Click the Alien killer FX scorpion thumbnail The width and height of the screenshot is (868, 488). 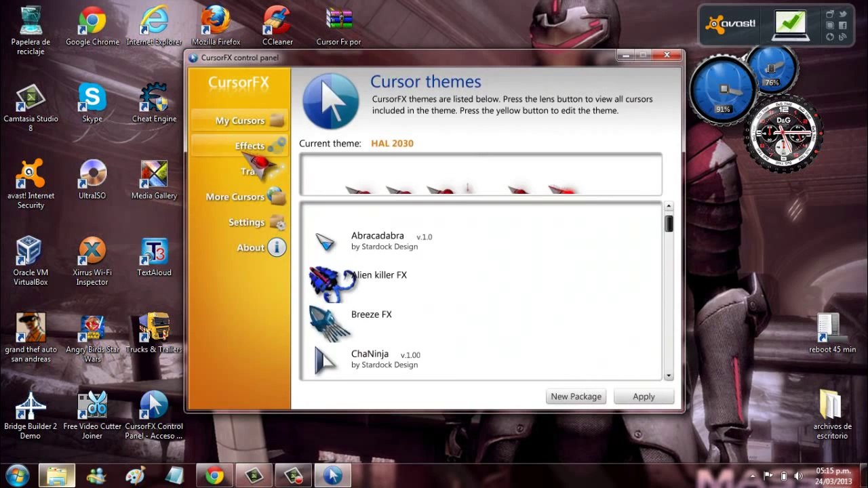click(331, 283)
